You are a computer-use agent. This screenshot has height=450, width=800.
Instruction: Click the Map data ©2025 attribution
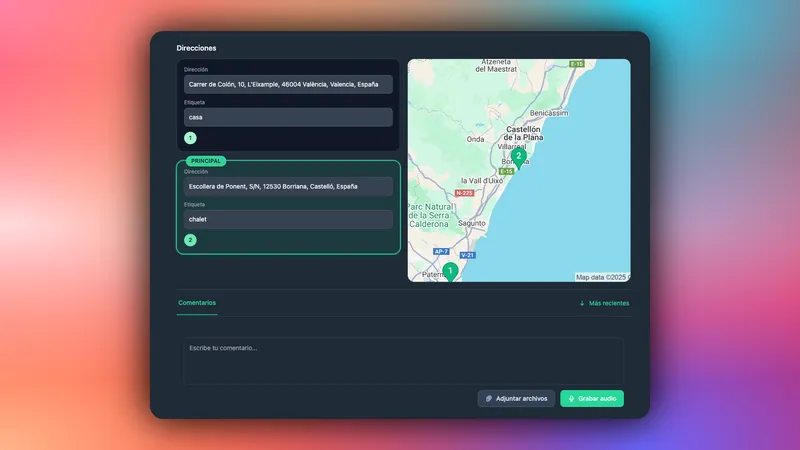(601, 277)
